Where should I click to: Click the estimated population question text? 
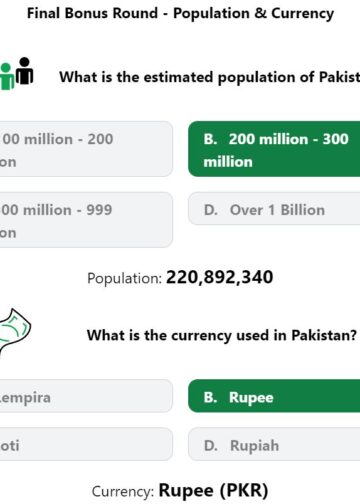210,77
